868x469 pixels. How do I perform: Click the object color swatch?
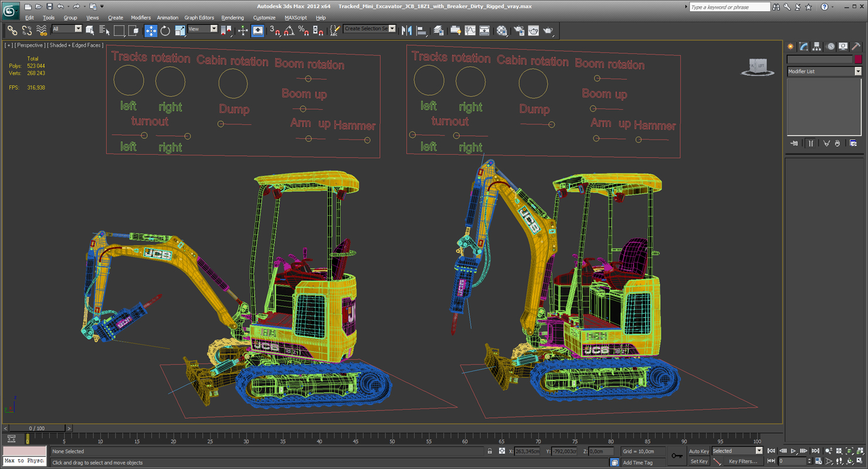coord(858,59)
